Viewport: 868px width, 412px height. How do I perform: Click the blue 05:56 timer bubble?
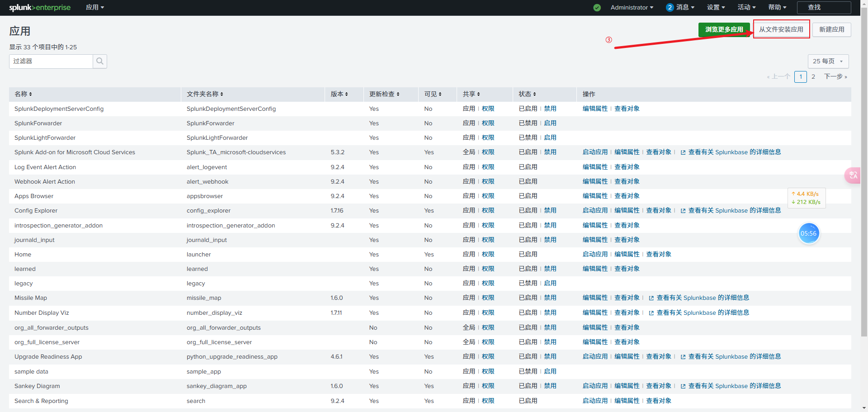(x=809, y=233)
